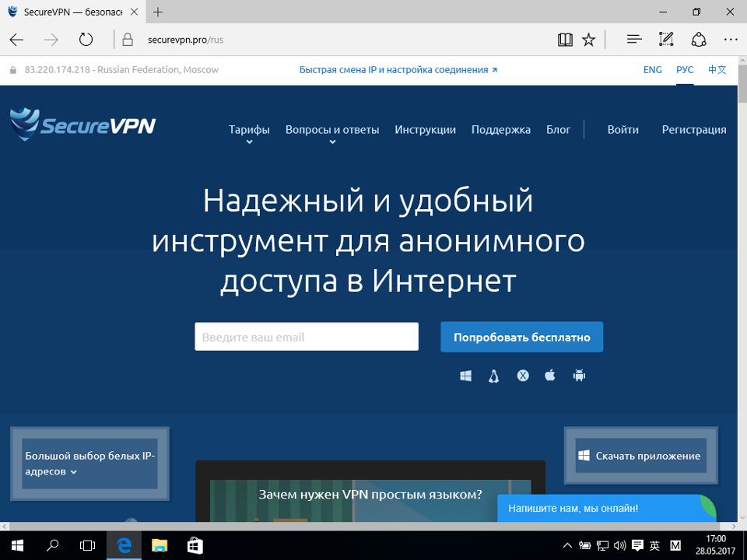Viewport: 747px width, 560px height.
Task: Click the IP address 83.220.174.218 text
Action: pyautogui.click(x=57, y=69)
